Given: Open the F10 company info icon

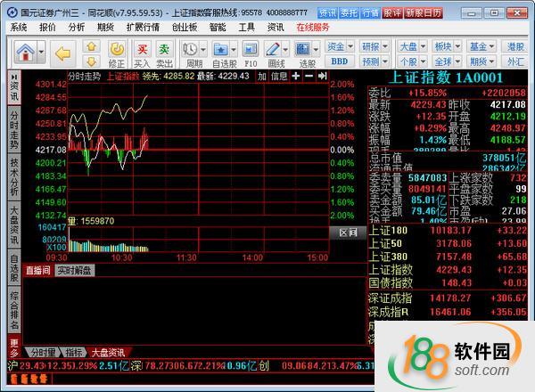Looking at the screenshot, I should click(251, 50).
